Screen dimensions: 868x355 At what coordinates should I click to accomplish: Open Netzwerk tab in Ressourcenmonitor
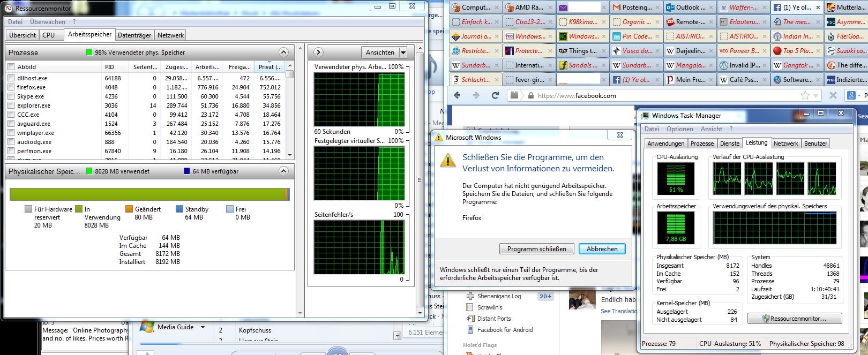click(x=170, y=35)
